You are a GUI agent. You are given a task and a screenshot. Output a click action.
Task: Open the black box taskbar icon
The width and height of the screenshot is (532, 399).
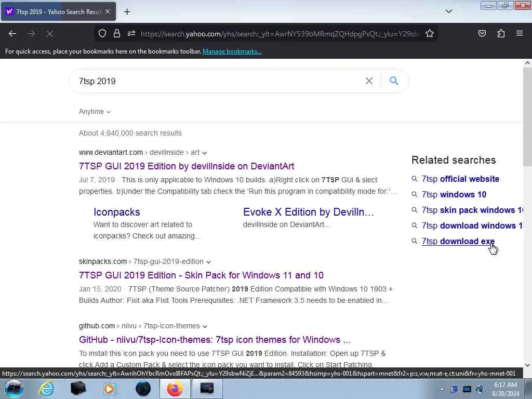click(78, 389)
